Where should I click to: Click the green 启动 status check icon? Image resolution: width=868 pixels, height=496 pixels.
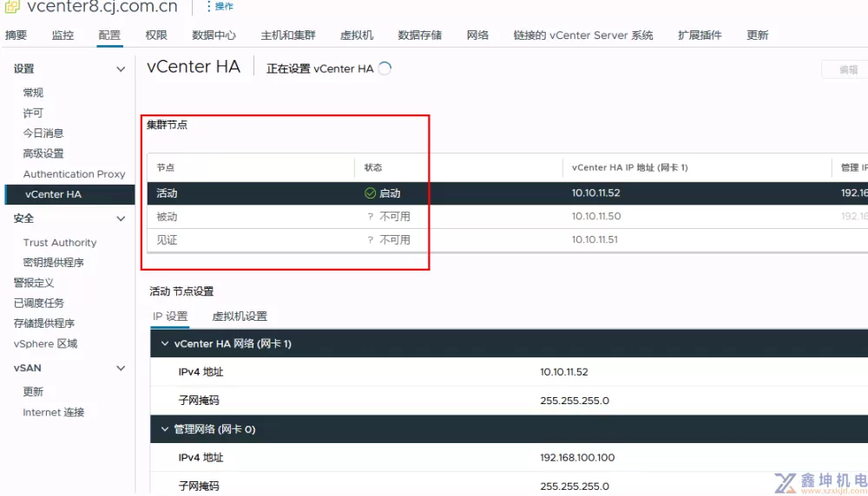[x=370, y=193]
